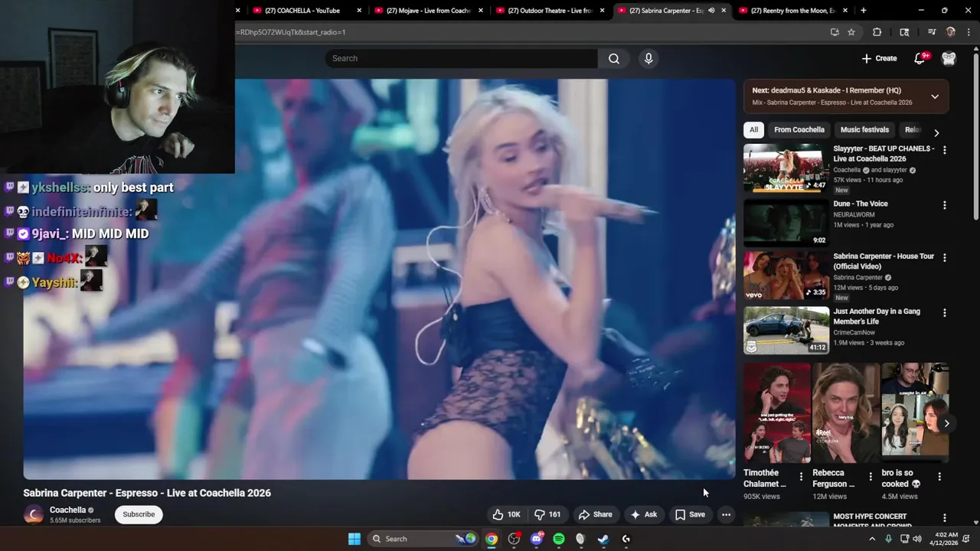Open the Sabrina Carpenter House Tour thumbnail
This screenshot has height=551, width=980.
[x=786, y=275]
